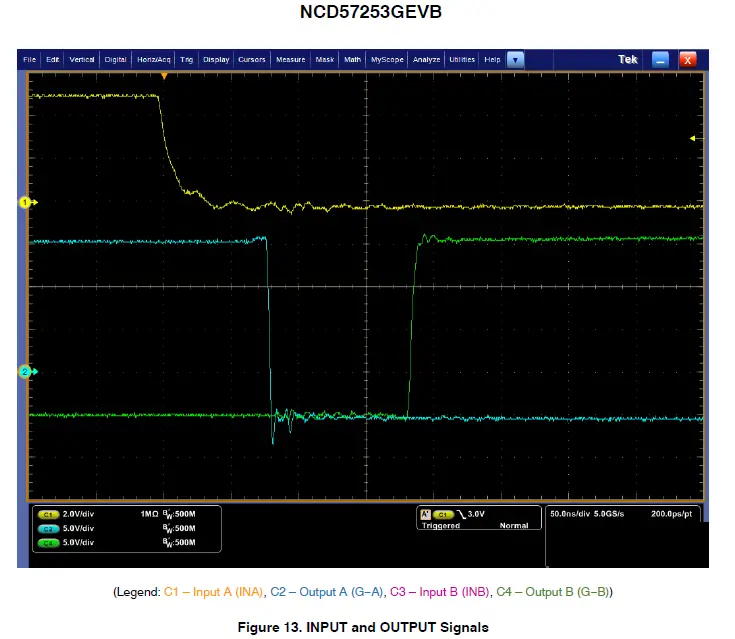Open the Horiz/Acq menu
Image resolution: width=735 pixels, height=639 pixels.
point(153,60)
